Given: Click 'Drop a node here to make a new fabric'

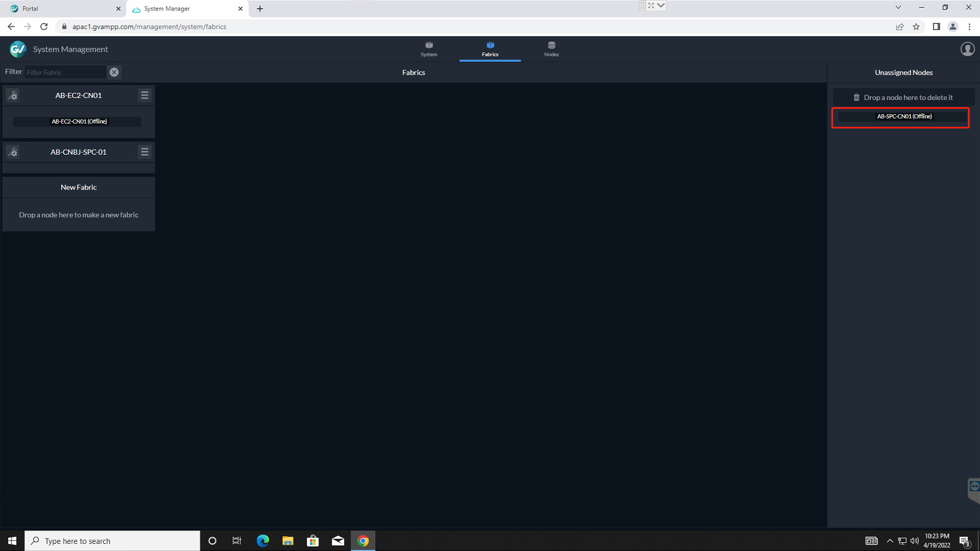Looking at the screenshot, I should [79, 215].
